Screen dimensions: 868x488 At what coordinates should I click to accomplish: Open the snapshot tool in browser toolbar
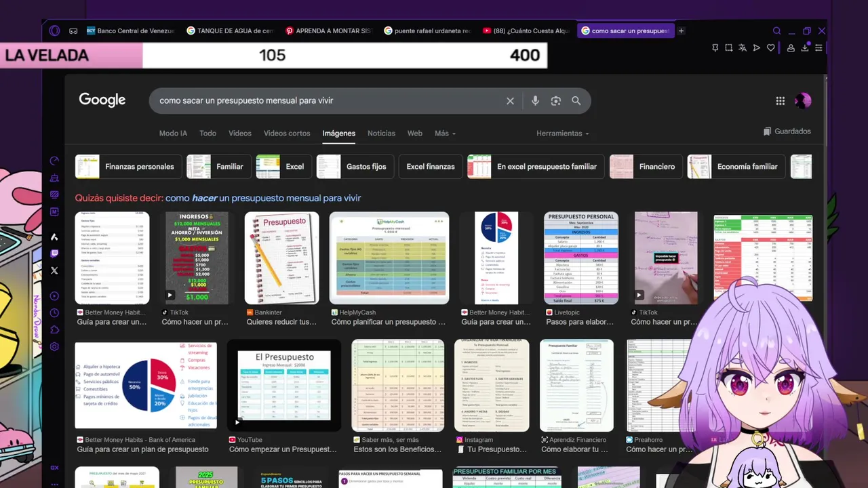(x=728, y=47)
